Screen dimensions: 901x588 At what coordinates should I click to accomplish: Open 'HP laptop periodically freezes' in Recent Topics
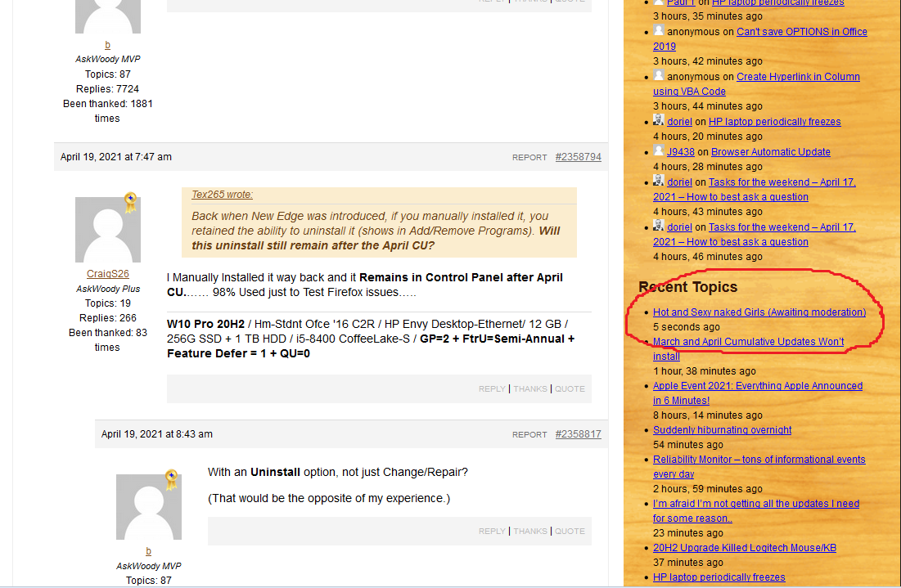[x=719, y=577]
